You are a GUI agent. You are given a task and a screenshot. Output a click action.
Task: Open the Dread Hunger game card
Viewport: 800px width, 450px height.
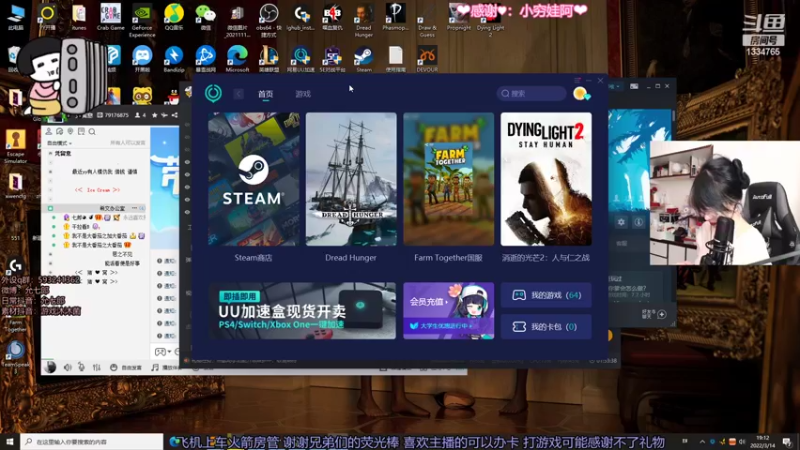[351, 179]
